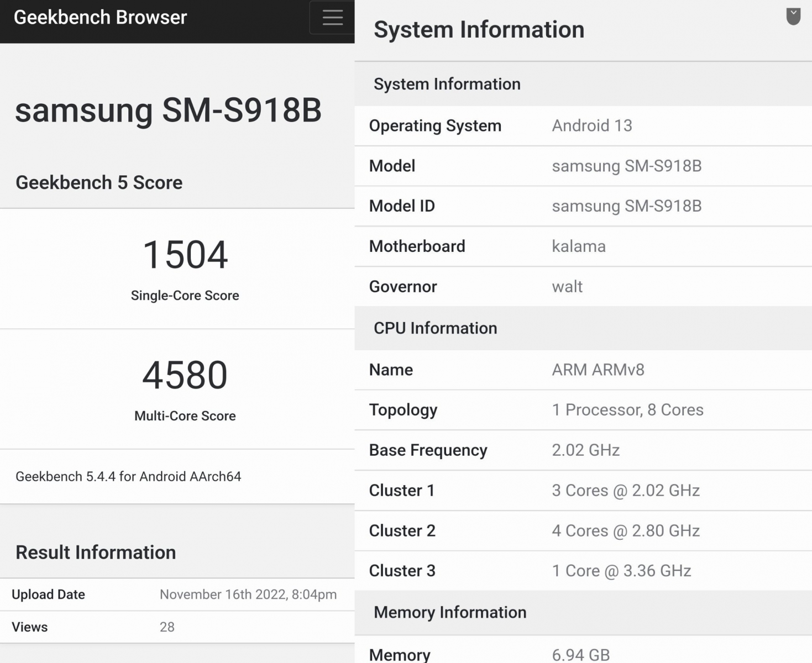Select the samsung SM-S918B value in Model ID row

(x=627, y=206)
